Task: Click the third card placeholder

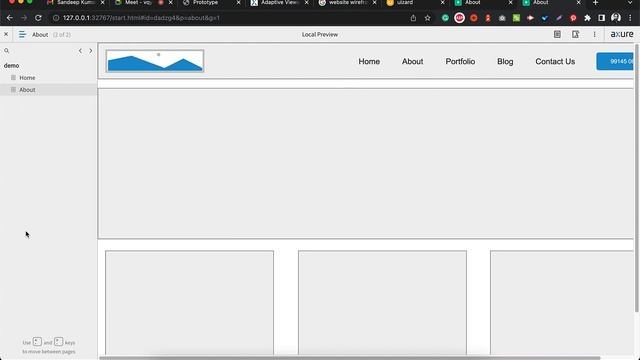Action: click(562, 302)
